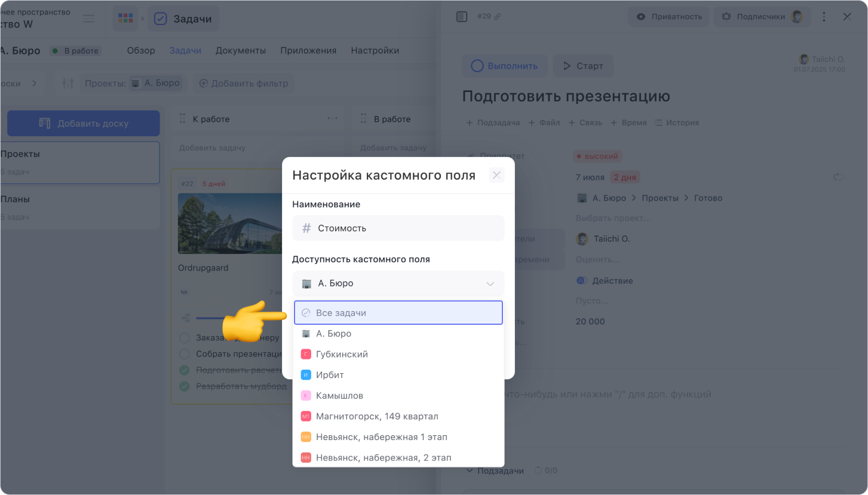868x495 pixels.
Task: Click Готово in the task breadcrumb
Action: (x=708, y=198)
